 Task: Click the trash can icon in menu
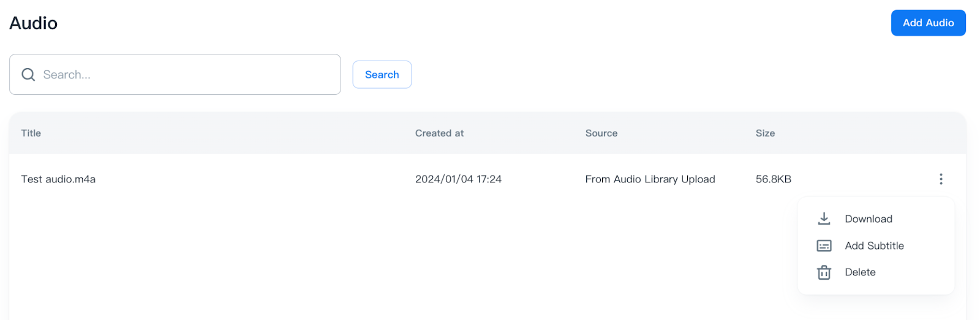tap(824, 272)
